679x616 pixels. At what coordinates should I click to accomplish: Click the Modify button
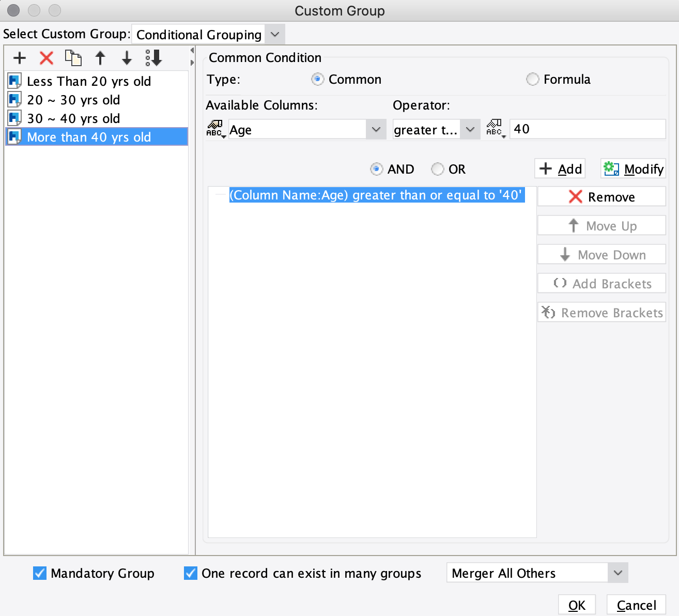tap(632, 168)
